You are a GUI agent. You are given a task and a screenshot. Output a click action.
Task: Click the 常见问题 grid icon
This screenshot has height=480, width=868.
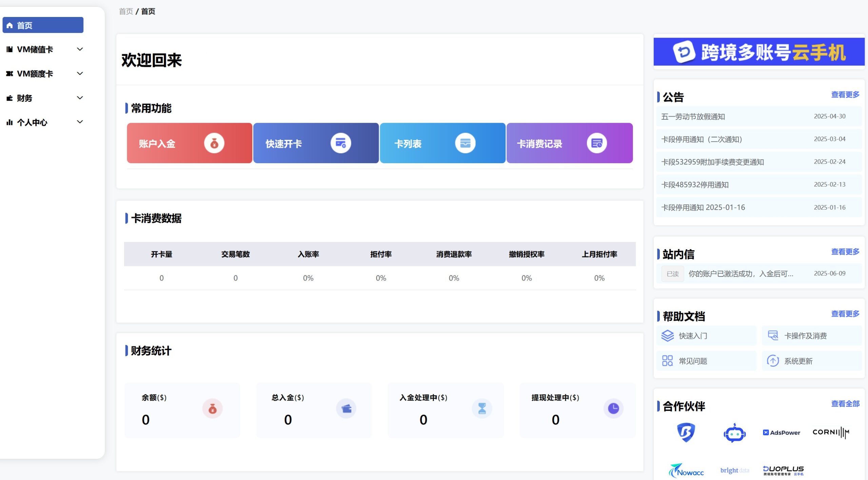click(x=668, y=361)
